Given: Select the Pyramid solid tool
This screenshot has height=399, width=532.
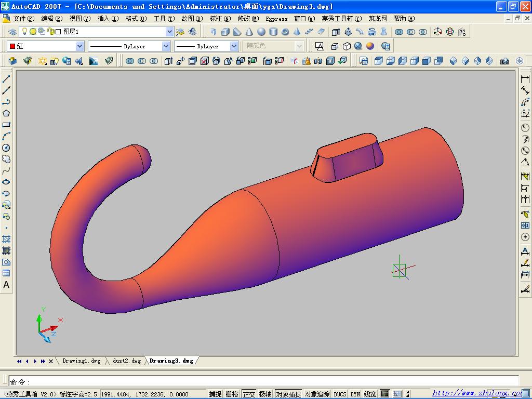Looking at the screenshot, I should pos(297,32).
